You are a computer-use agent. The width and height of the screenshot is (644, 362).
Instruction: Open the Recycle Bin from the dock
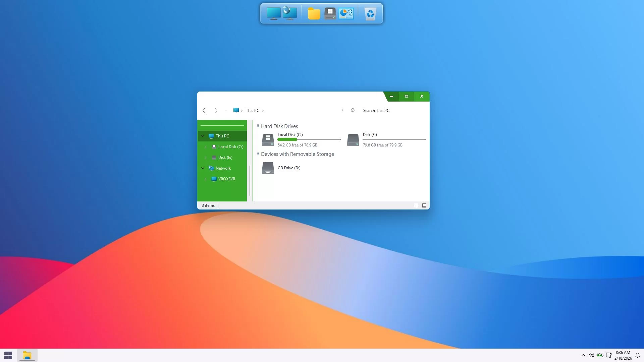370,13
